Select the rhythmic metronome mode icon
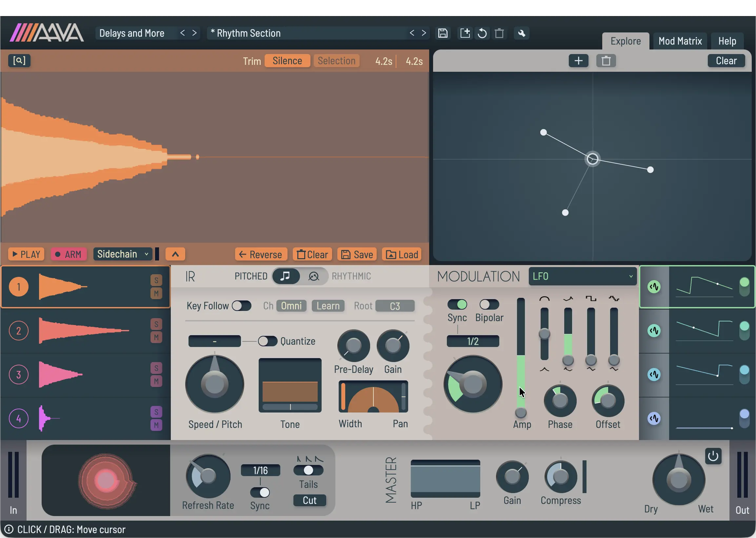This screenshot has width=756, height=538. (313, 276)
